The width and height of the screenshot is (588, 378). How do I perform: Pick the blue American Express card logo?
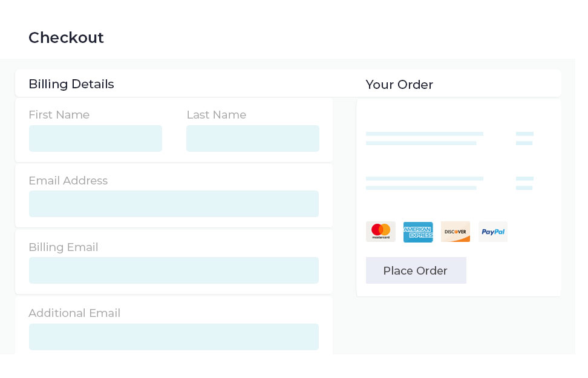[418, 232]
